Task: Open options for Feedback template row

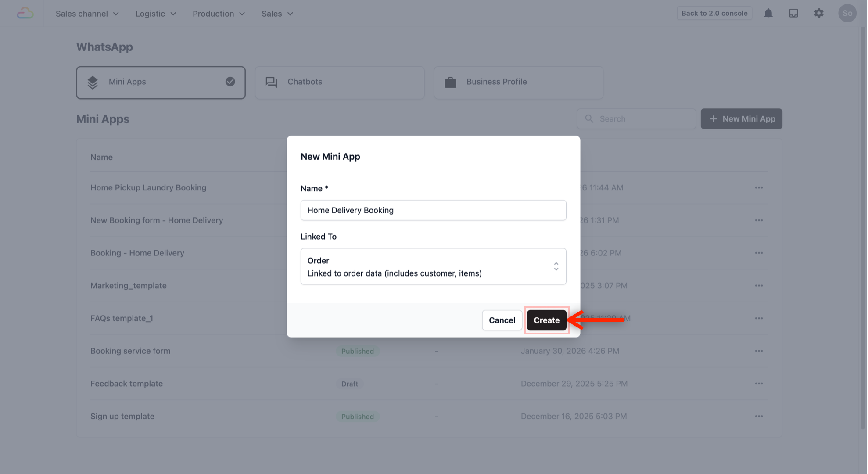Action: point(759,384)
